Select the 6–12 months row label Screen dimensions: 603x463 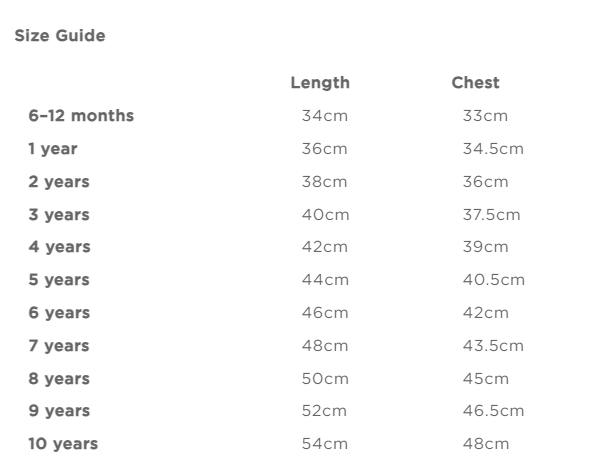tap(81, 116)
